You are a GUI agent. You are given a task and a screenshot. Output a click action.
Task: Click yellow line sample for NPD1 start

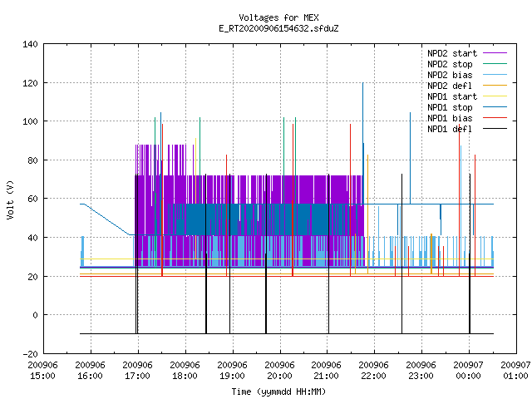(495, 96)
